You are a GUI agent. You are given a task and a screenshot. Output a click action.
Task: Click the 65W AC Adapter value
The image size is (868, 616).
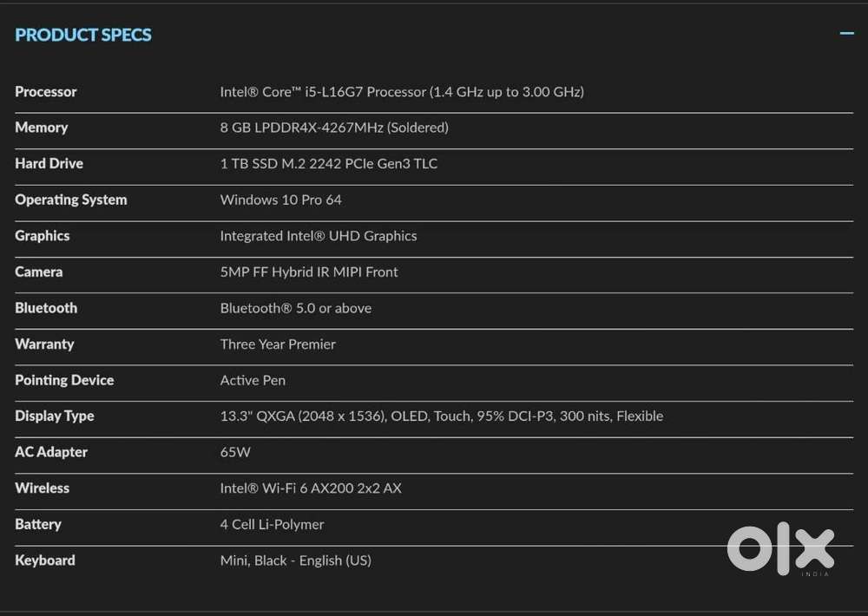click(235, 452)
